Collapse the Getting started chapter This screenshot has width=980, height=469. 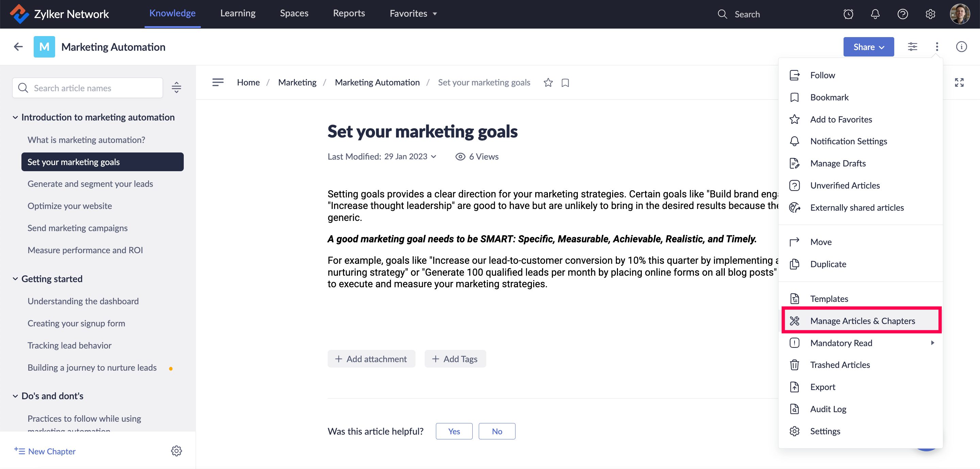pyautogui.click(x=15, y=279)
